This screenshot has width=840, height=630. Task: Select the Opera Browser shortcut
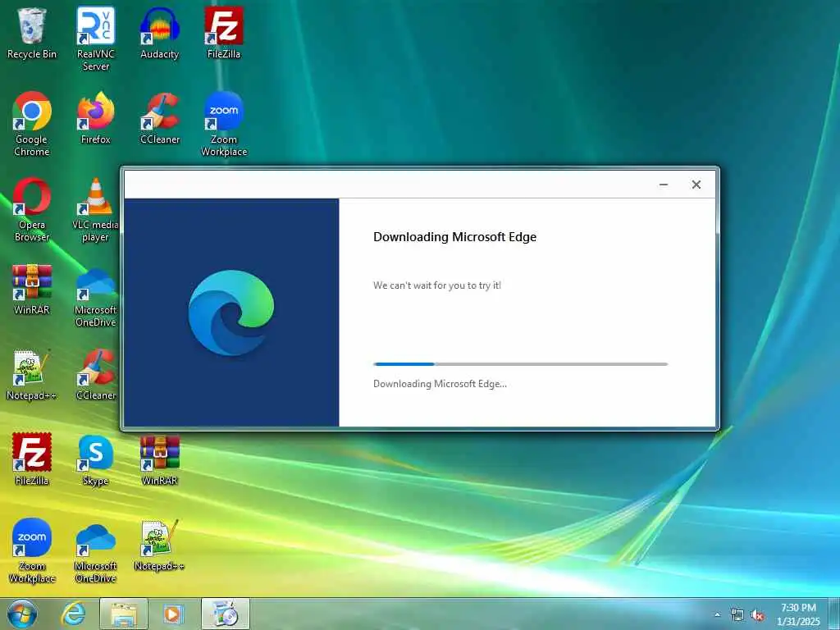[32, 210]
